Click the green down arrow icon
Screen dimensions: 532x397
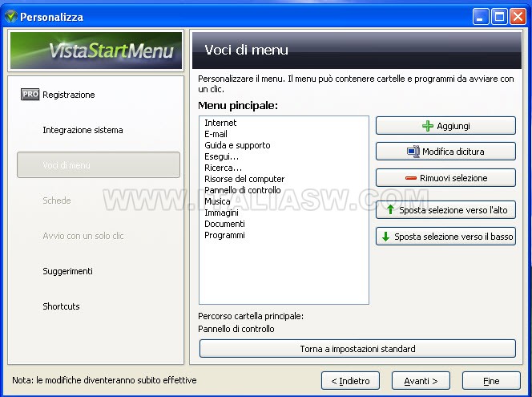coord(385,237)
